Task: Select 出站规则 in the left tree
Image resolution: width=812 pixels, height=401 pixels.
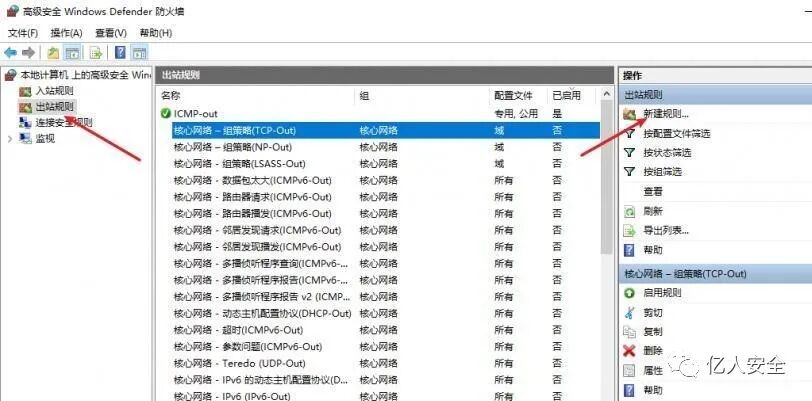Action: pos(54,107)
